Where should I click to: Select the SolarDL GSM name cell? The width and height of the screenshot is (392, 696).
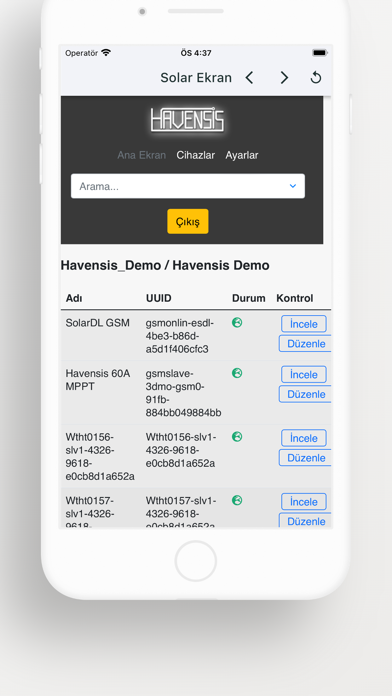pos(98,323)
